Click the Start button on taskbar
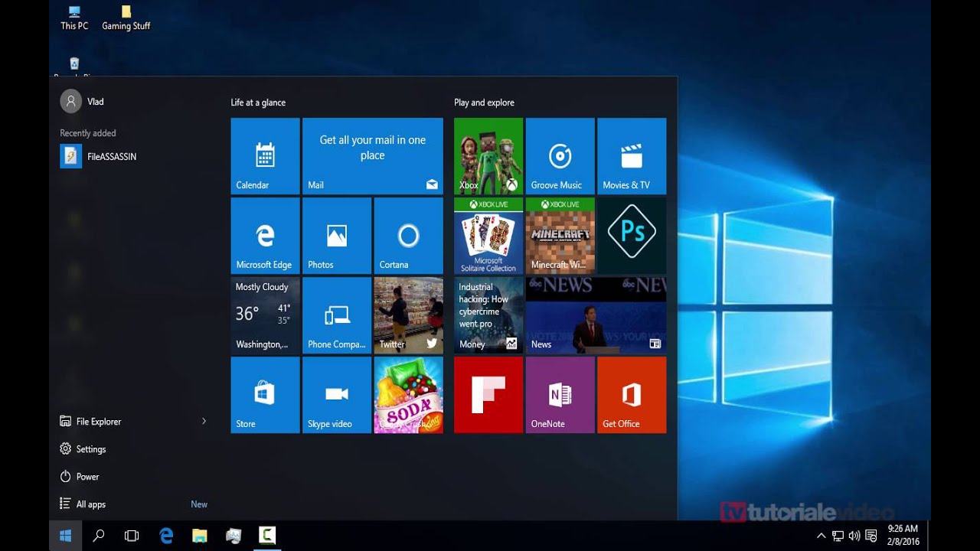This screenshot has height=551, width=980. pos(66,536)
